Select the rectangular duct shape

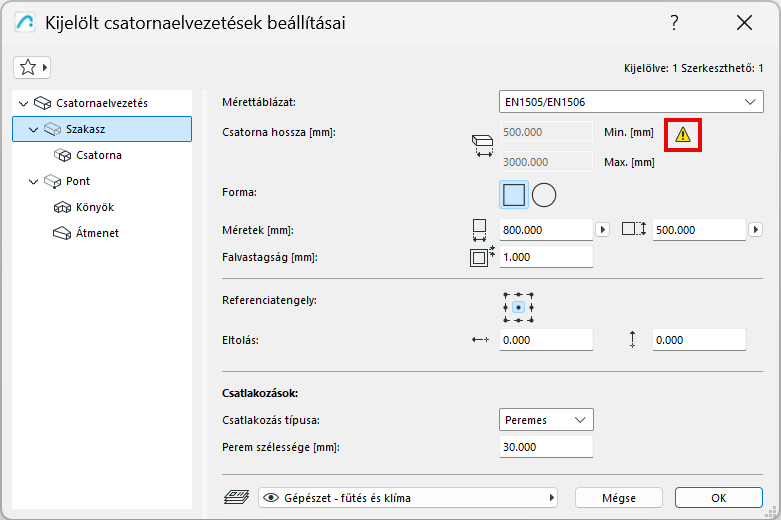514,194
